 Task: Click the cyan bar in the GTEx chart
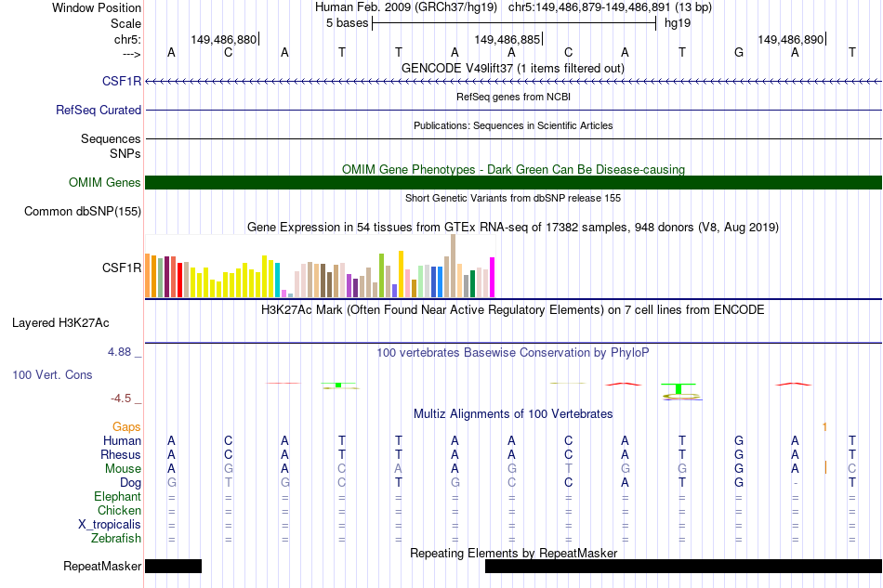pyautogui.click(x=278, y=280)
